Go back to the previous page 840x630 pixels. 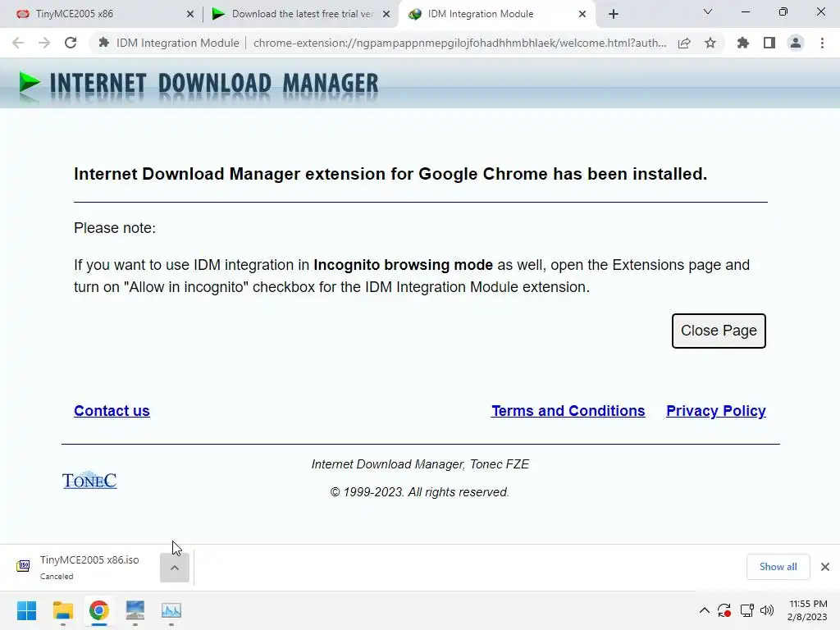pos(18,43)
